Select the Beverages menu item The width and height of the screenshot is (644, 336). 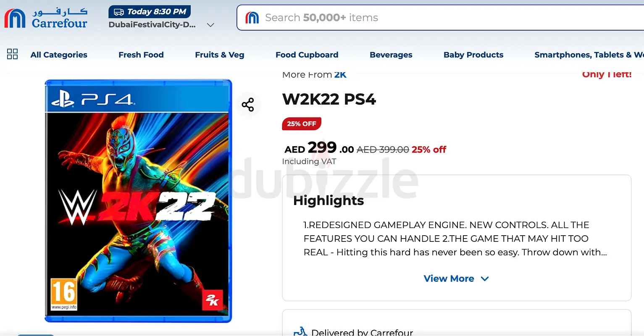coord(391,55)
